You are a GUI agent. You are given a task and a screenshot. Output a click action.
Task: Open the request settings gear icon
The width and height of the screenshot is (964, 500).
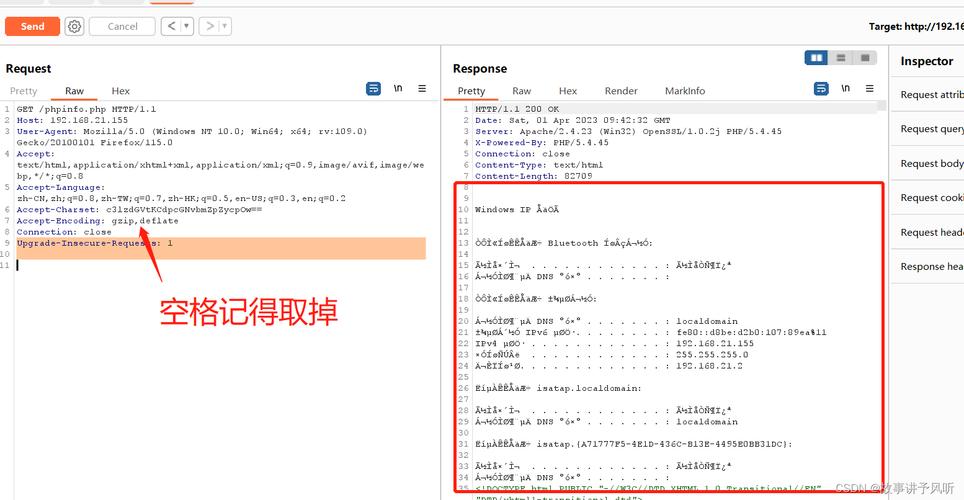tap(74, 26)
